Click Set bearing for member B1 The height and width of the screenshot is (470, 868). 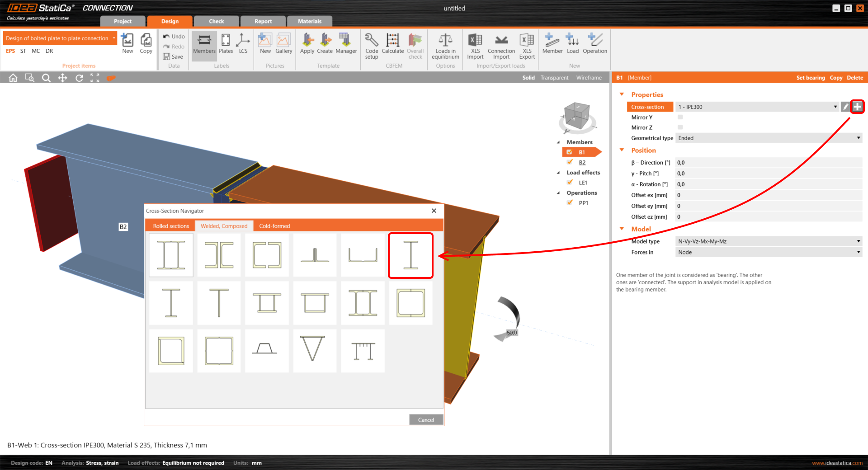pyautogui.click(x=811, y=77)
